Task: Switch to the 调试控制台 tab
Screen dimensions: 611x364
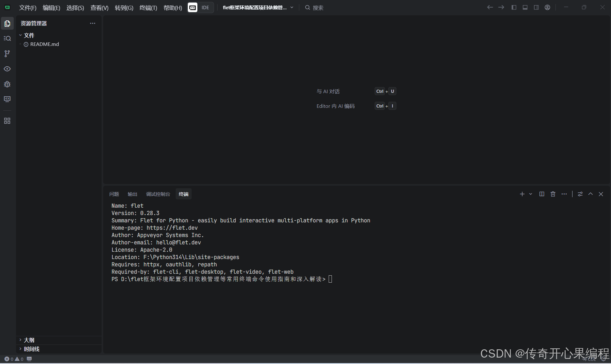Action: point(158,194)
